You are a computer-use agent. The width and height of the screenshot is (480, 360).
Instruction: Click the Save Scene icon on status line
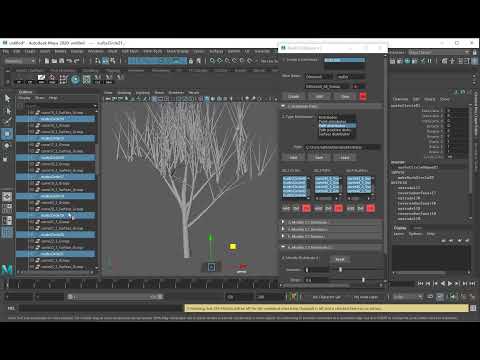(x=62, y=61)
